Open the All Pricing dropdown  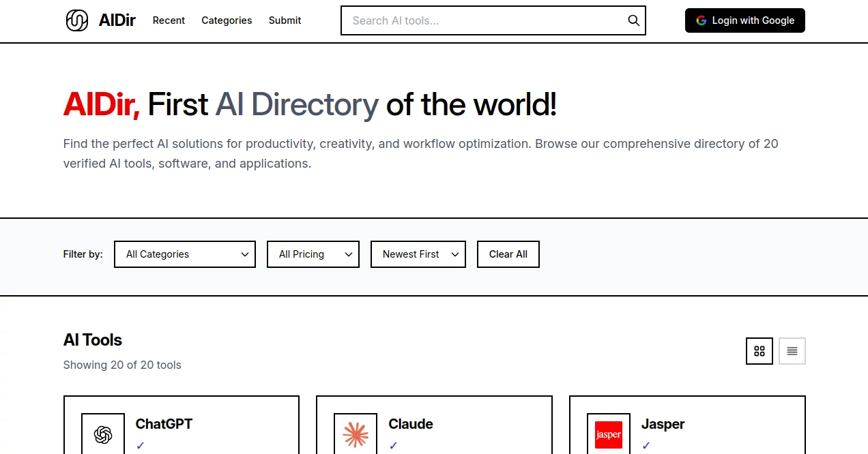(x=313, y=254)
